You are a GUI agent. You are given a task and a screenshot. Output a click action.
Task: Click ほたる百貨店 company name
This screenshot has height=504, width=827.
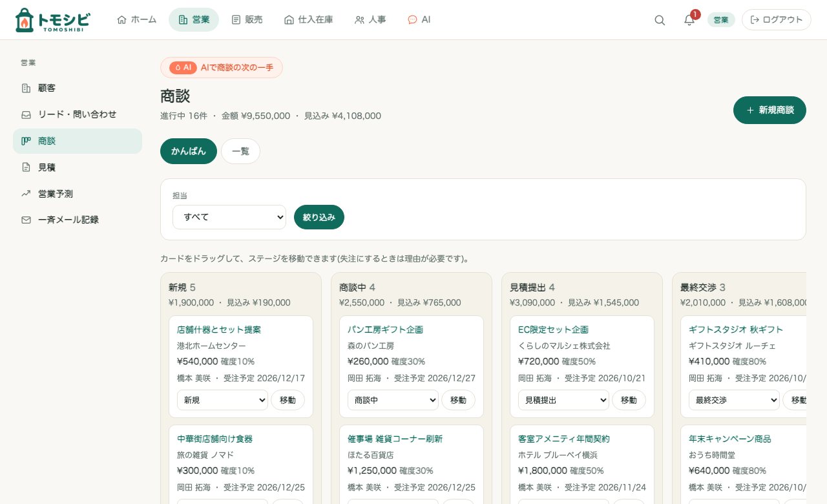pos(371,455)
